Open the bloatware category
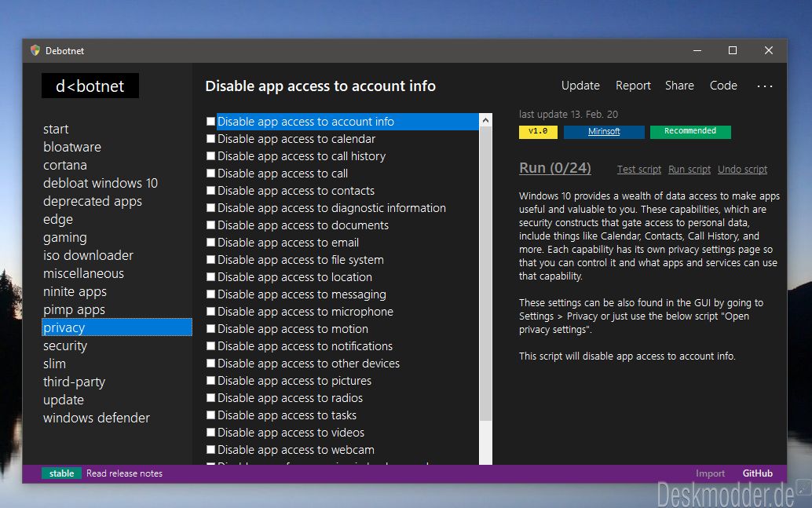Viewport: 812px width, 508px height. (72, 147)
